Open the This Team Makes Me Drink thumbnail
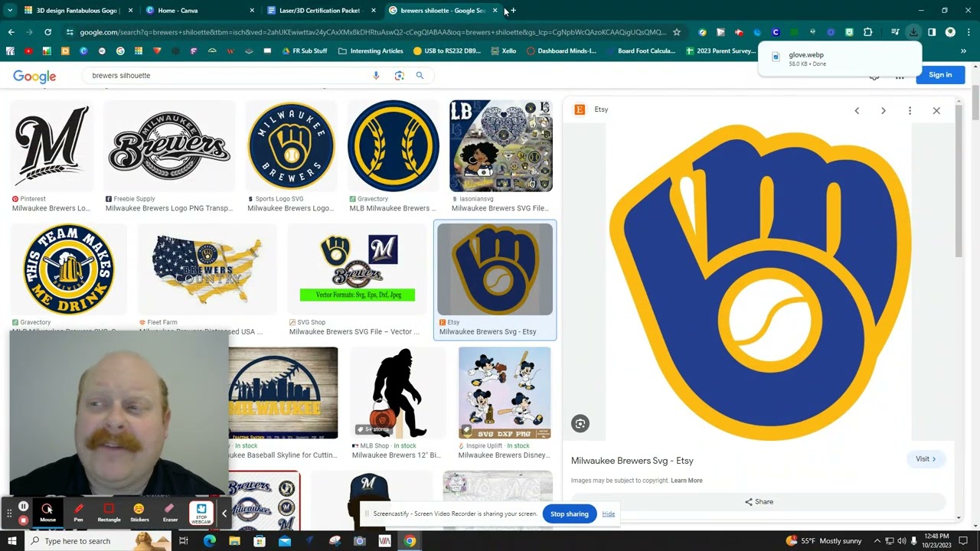The image size is (980, 551). [x=69, y=269]
